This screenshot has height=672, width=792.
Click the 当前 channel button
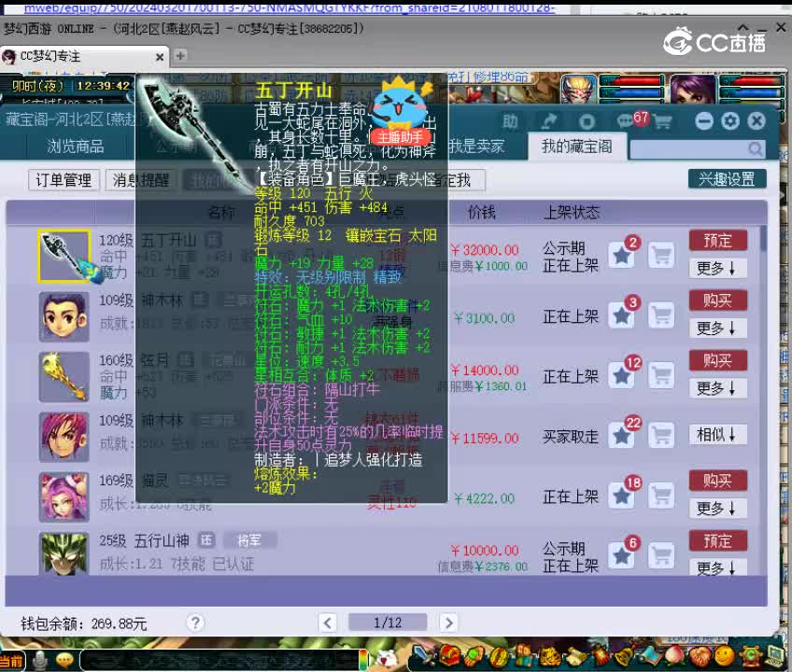click(11, 661)
